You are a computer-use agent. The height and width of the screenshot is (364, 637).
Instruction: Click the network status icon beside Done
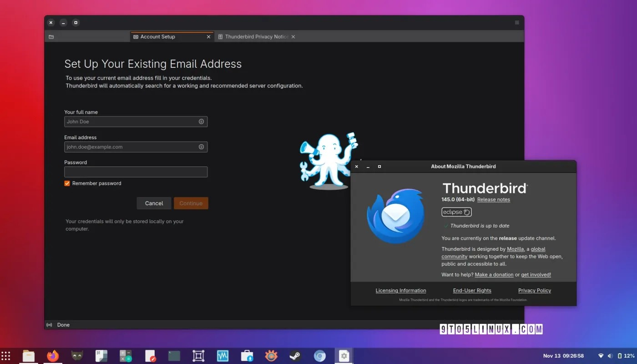pos(49,324)
